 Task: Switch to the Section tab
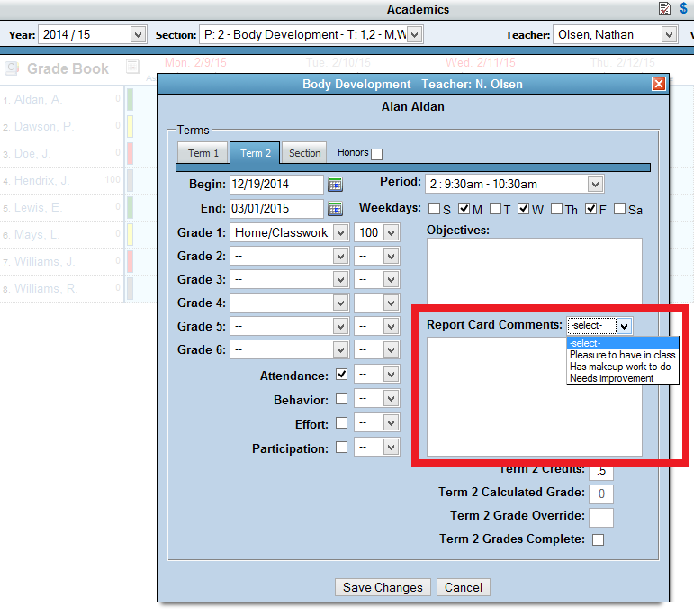[304, 153]
